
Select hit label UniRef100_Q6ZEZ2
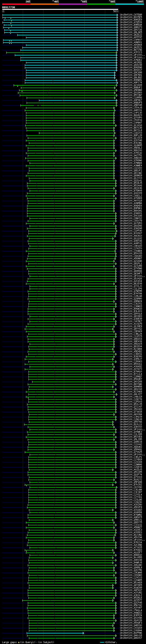click(x=131, y=35)
